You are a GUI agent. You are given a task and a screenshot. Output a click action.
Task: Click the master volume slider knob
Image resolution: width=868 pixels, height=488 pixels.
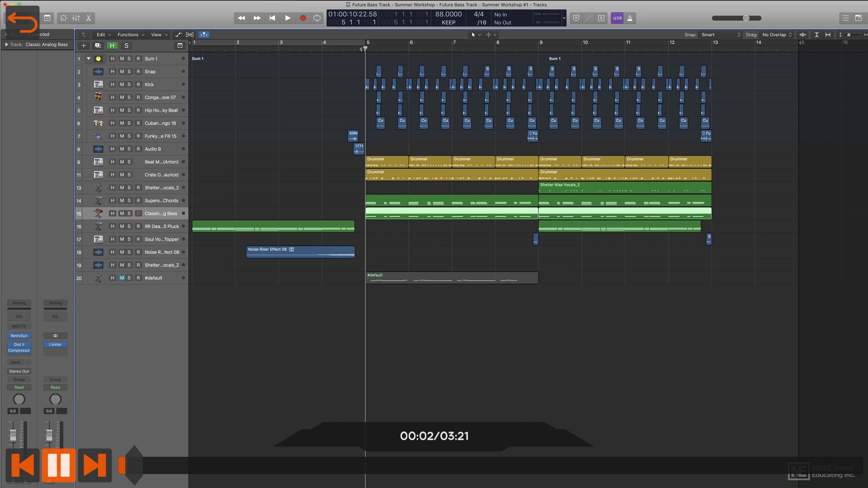pyautogui.click(x=746, y=18)
